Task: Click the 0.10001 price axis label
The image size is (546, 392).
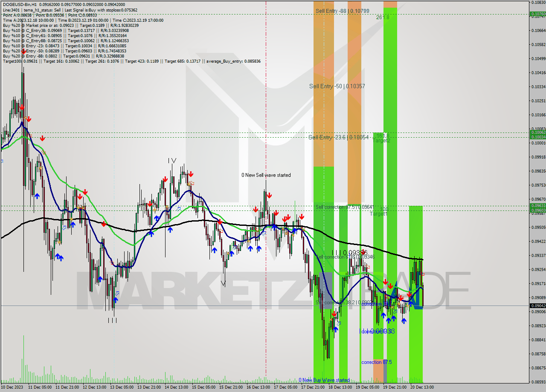Action: click(x=538, y=143)
